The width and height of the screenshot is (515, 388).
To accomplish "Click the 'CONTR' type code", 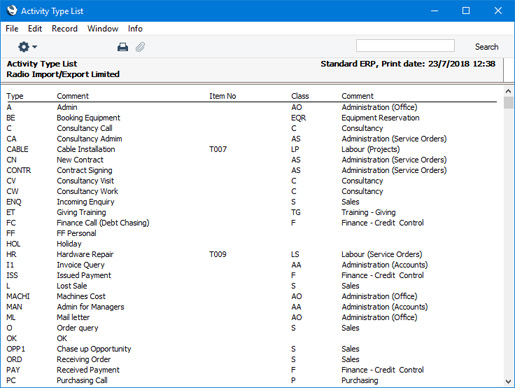I will coord(19,170).
